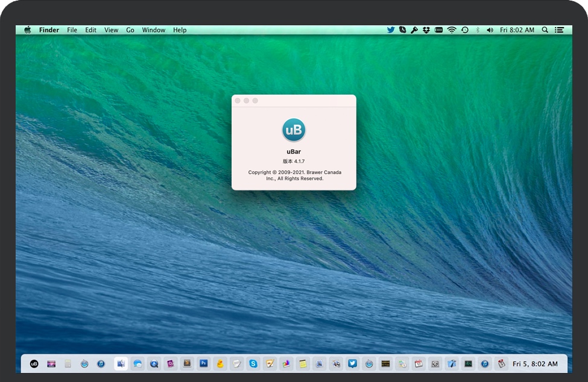Close the uBar About window
Viewport: 588px width, 382px height.
238,101
